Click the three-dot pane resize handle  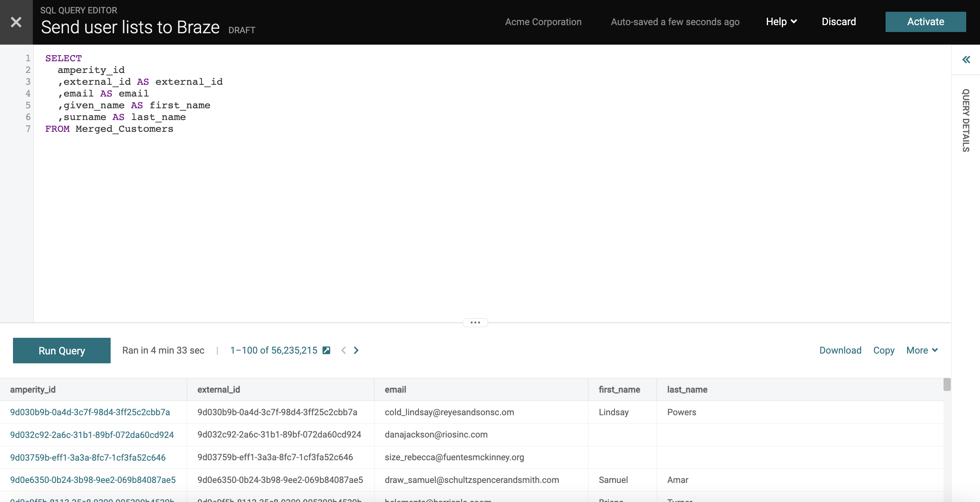[x=475, y=323]
